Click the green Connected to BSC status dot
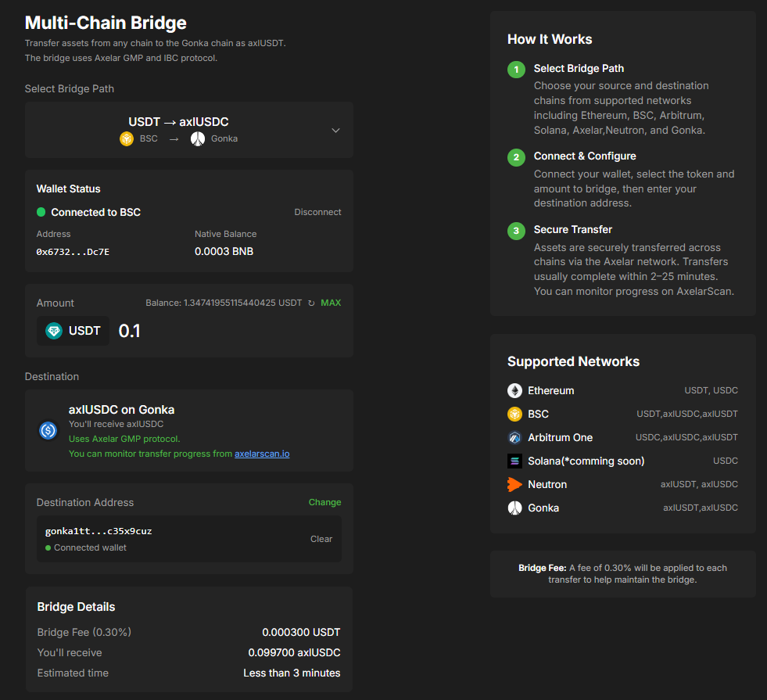This screenshot has width=767, height=700. pos(41,212)
